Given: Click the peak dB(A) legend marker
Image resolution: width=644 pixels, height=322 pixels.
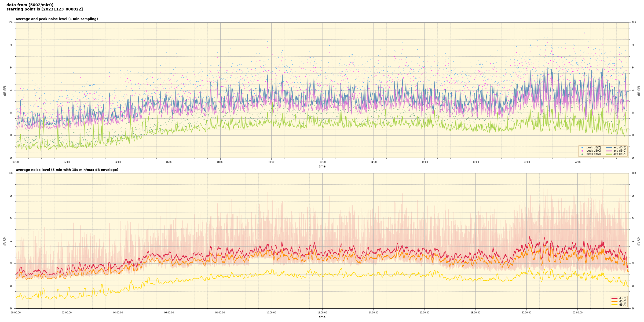Looking at the screenshot, I should click(x=582, y=154).
